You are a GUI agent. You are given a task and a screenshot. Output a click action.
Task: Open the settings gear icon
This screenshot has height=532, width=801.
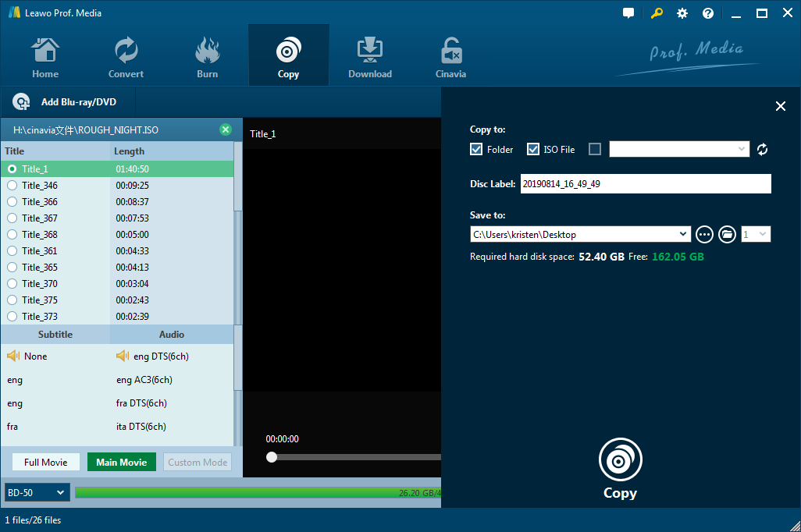(x=682, y=12)
